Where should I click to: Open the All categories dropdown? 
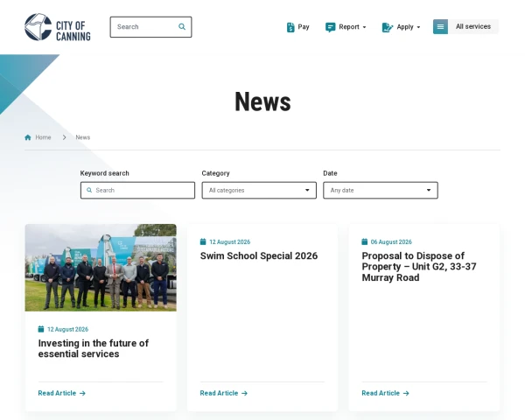[259, 190]
